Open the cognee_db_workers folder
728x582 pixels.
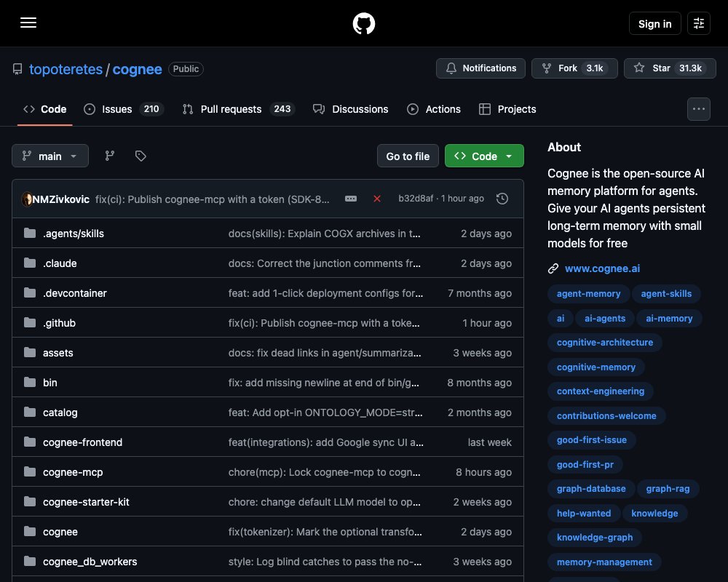[x=90, y=562]
